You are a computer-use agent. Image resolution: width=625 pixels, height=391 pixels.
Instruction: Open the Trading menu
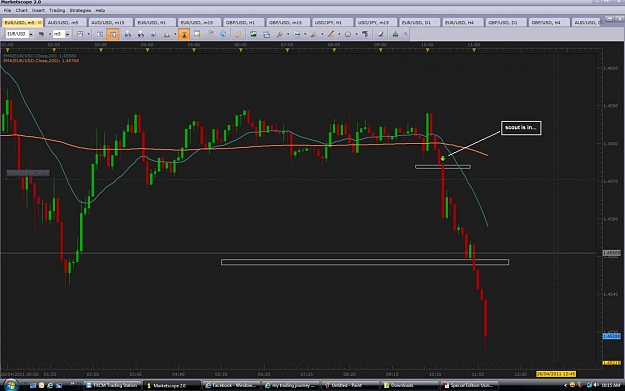[57, 10]
